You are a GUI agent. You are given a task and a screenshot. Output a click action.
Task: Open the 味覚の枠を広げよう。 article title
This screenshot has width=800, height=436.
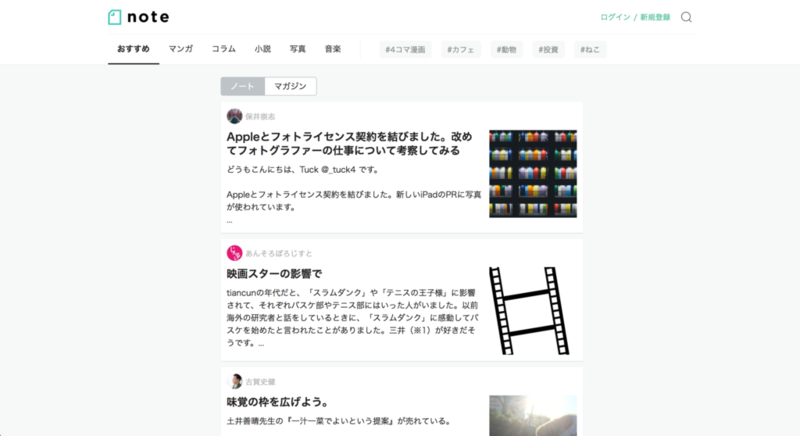[x=278, y=402]
